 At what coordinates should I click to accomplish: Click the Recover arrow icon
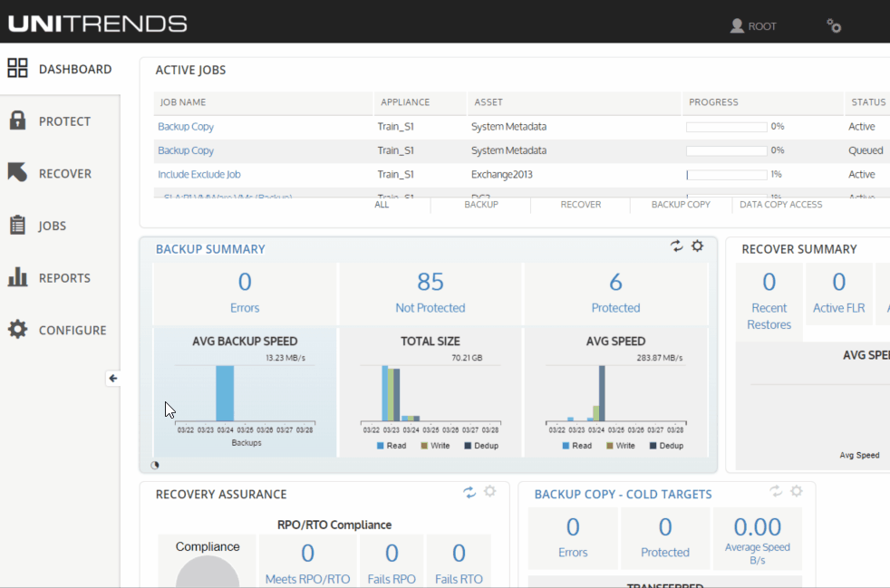click(x=17, y=172)
